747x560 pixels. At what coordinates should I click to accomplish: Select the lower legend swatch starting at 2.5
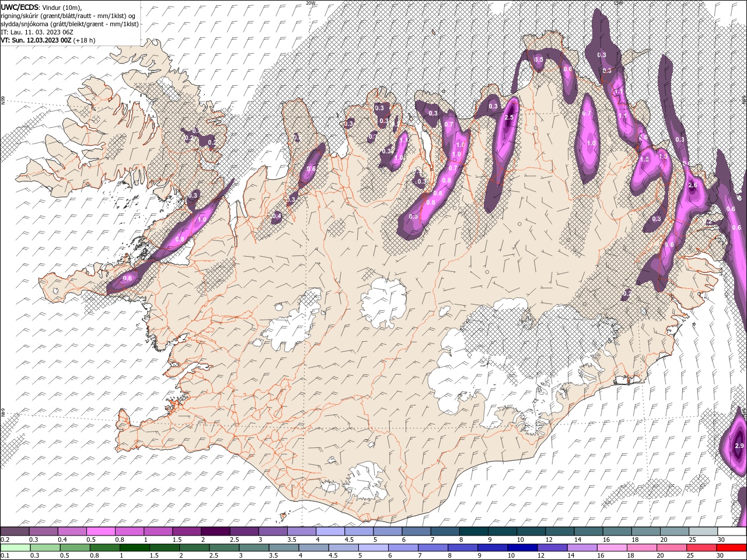tap(224, 548)
